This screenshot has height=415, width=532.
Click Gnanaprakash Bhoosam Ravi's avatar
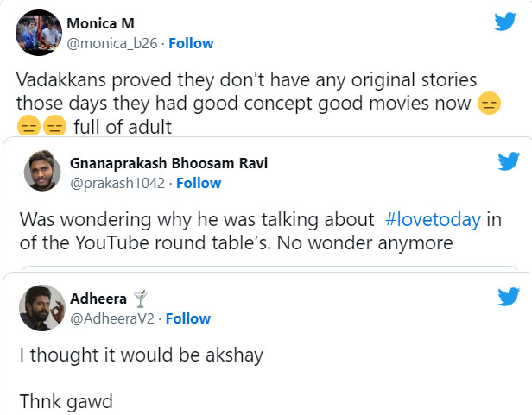pos(41,173)
